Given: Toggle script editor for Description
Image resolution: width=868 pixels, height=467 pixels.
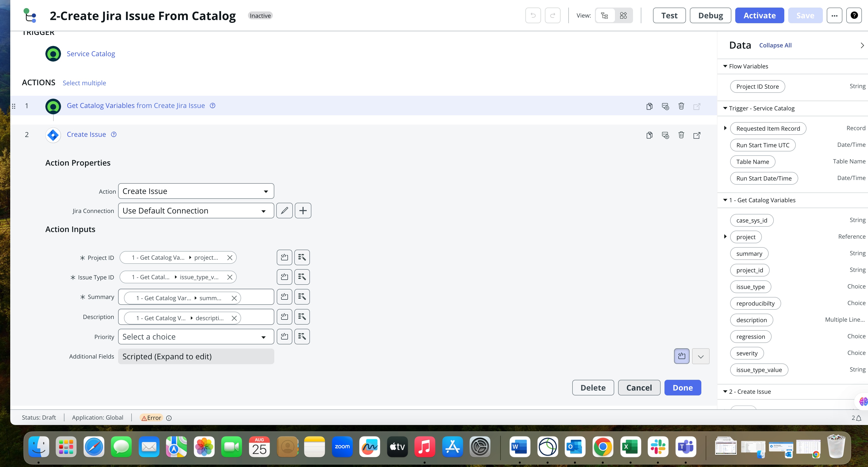Looking at the screenshot, I should click(x=284, y=317).
